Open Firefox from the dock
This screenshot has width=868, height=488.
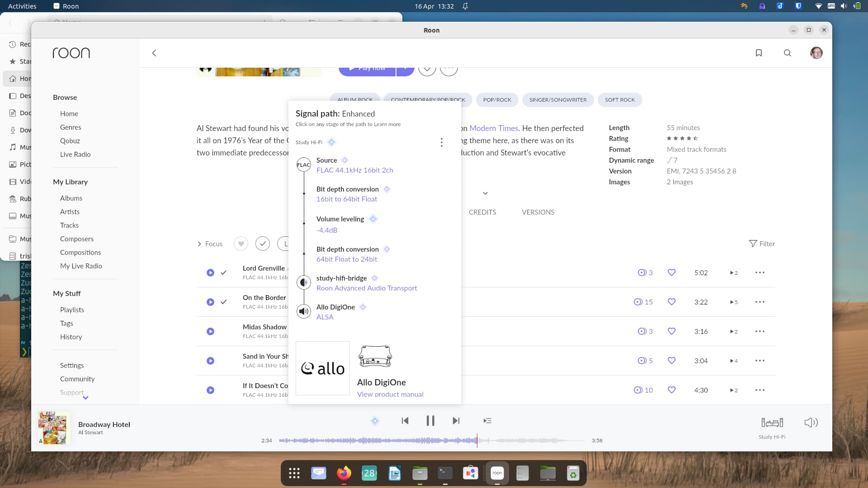pos(344,473)
